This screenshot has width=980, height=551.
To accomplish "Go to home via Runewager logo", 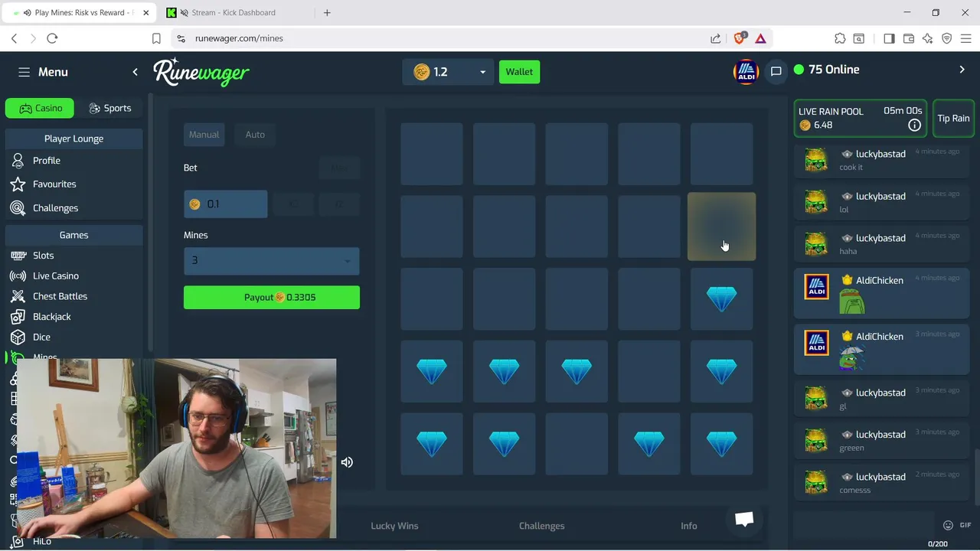I will tap(201, 72).
